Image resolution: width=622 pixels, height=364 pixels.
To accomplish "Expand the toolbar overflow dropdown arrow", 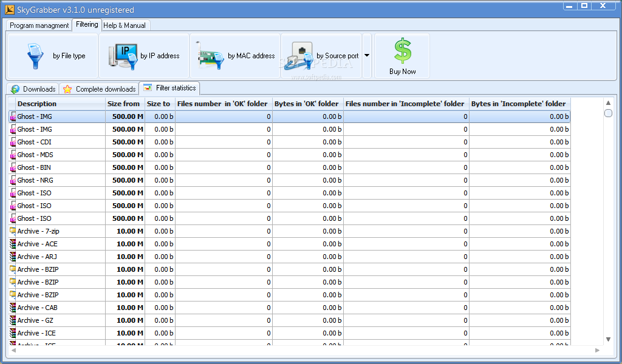I will coord(367,55).
